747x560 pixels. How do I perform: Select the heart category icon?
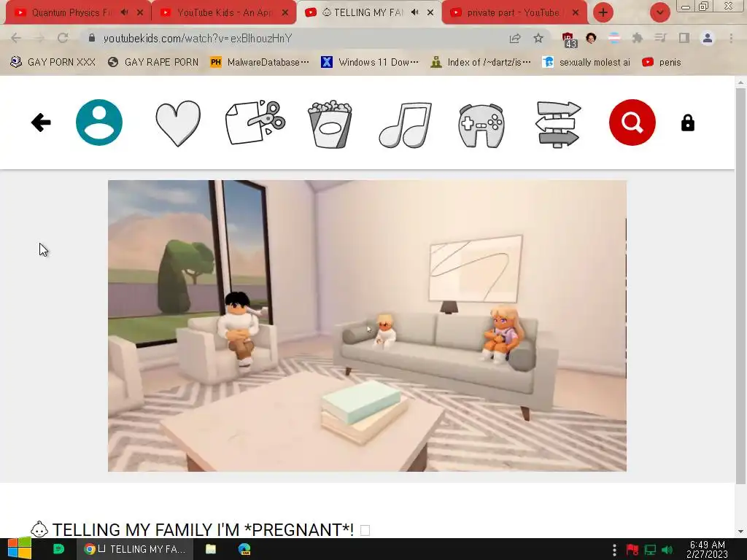coord(178,123)
